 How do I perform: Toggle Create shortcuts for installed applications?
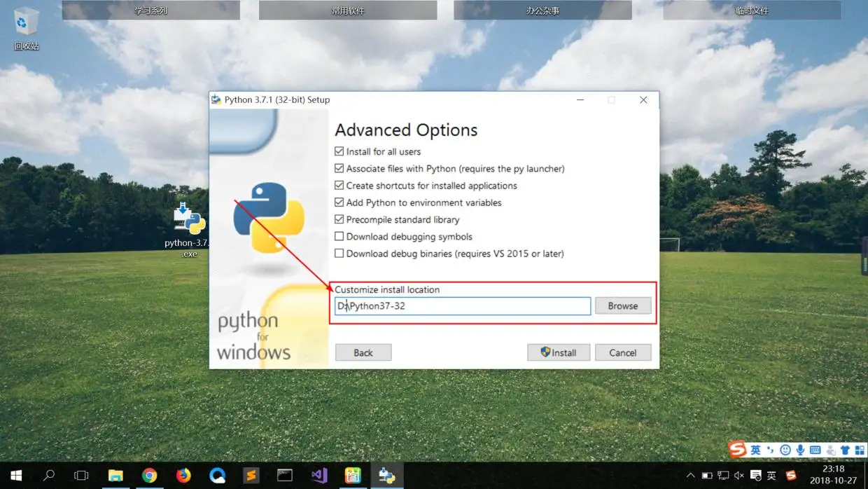click(x=339, y=186)
